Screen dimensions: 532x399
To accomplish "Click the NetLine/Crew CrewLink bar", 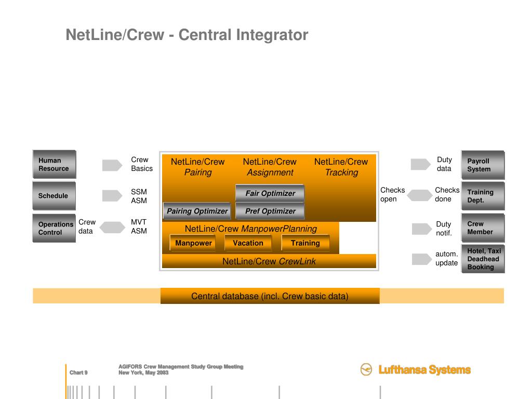I will click(269, 261).
